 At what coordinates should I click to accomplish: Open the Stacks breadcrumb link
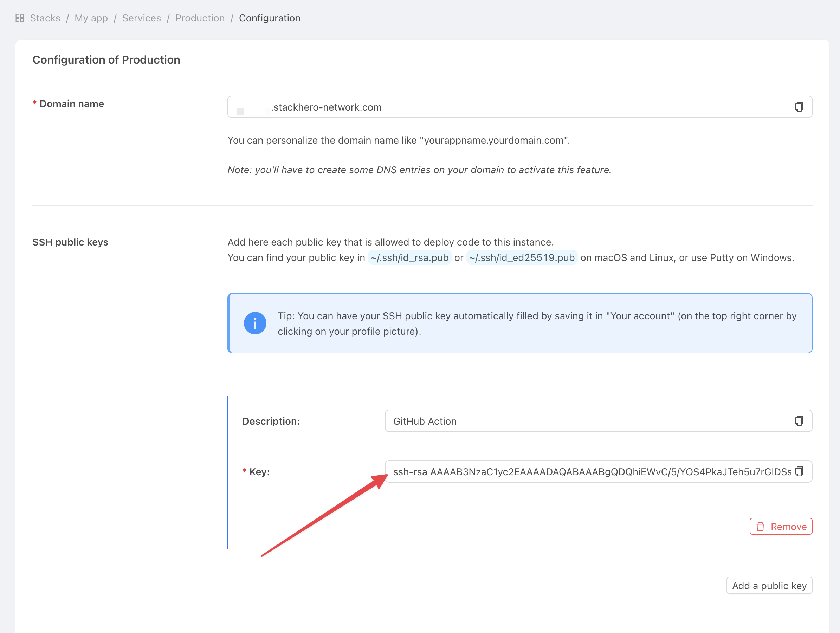click(45, 18)
